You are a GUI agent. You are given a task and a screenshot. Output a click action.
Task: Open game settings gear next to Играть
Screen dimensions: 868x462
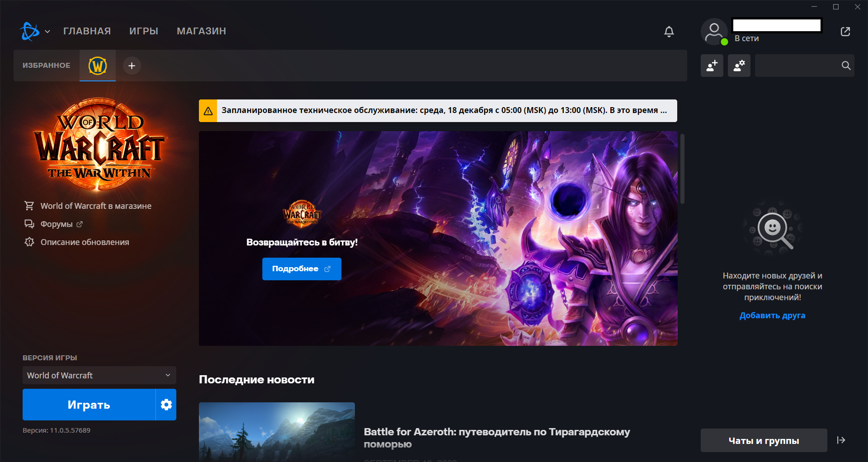point(166,405)
